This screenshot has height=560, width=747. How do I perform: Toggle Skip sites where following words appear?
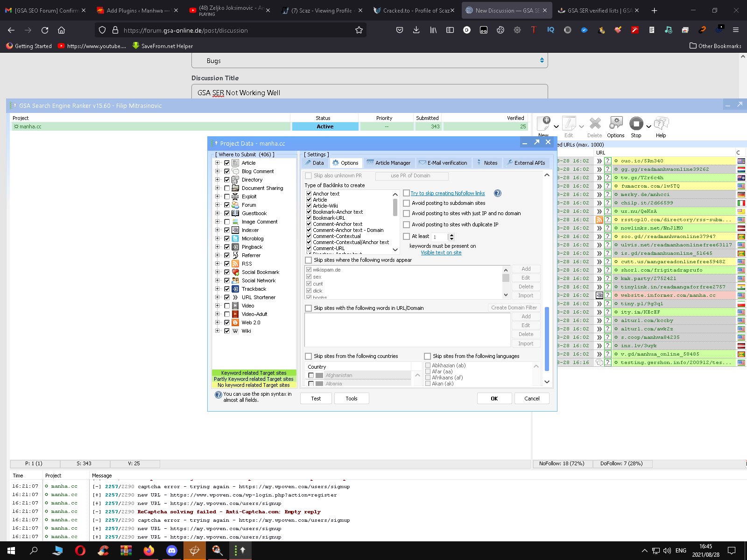(308, 260)
